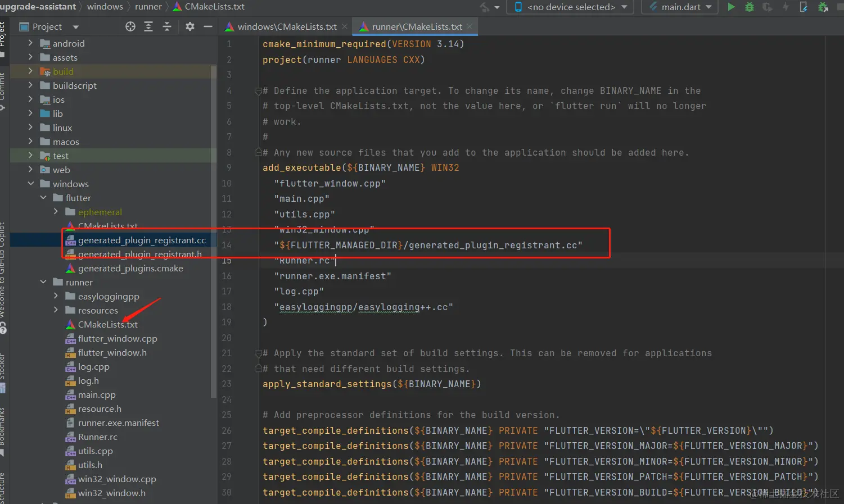
Task: Click the build hammer icon
Action: coord(485,7)
